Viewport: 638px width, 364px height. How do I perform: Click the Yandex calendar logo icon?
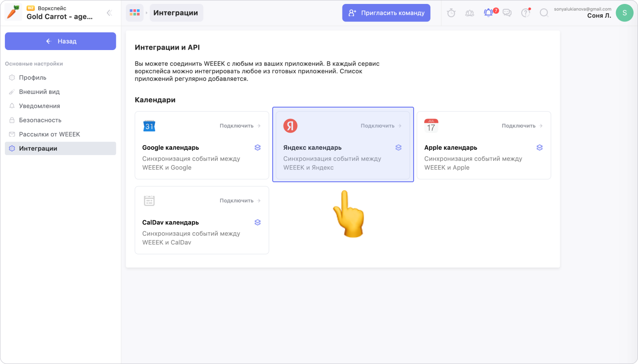click(x=290, y=126)
